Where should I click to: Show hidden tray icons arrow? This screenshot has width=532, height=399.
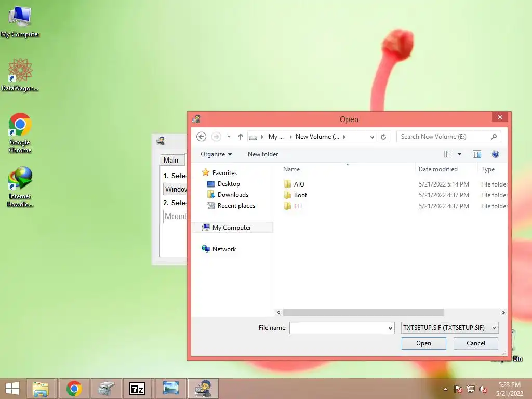[x=445, y=389]
